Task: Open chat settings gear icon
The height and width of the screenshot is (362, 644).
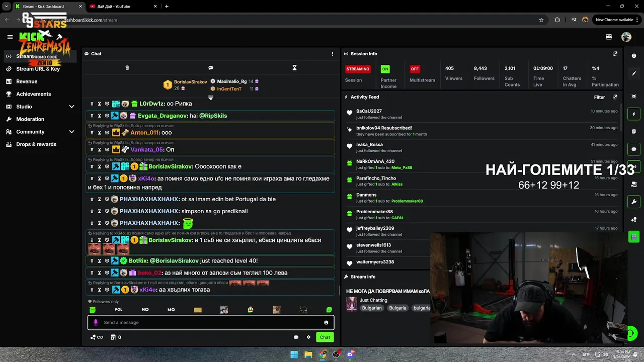Action: 308,337
